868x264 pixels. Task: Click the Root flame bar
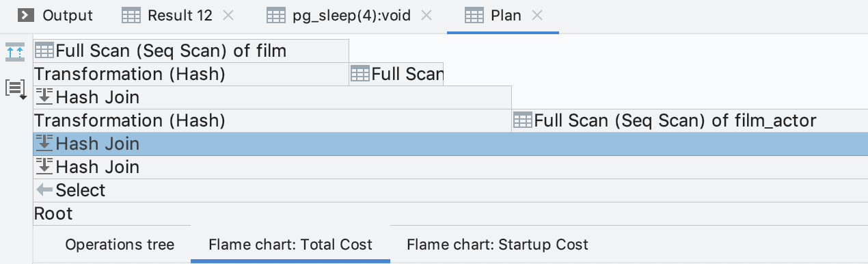[x=450, y=213]
